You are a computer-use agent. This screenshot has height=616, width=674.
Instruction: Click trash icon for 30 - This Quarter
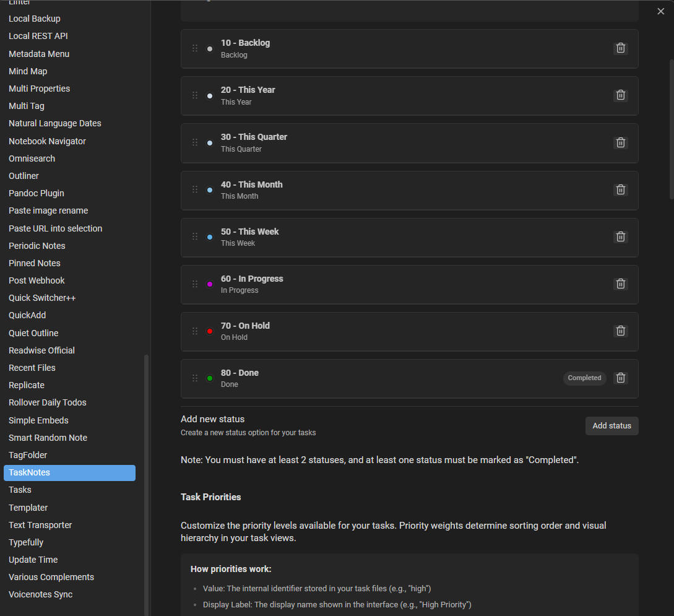(620, 142)
